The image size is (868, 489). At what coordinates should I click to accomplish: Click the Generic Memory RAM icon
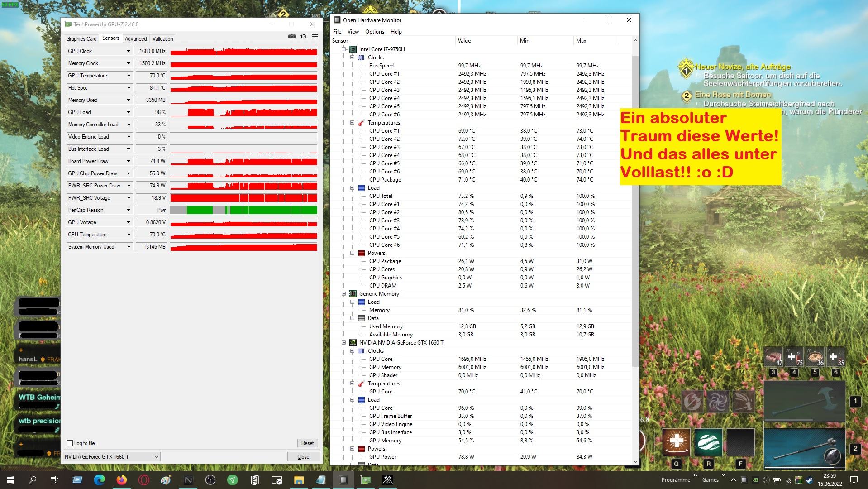tap(353, 294)
